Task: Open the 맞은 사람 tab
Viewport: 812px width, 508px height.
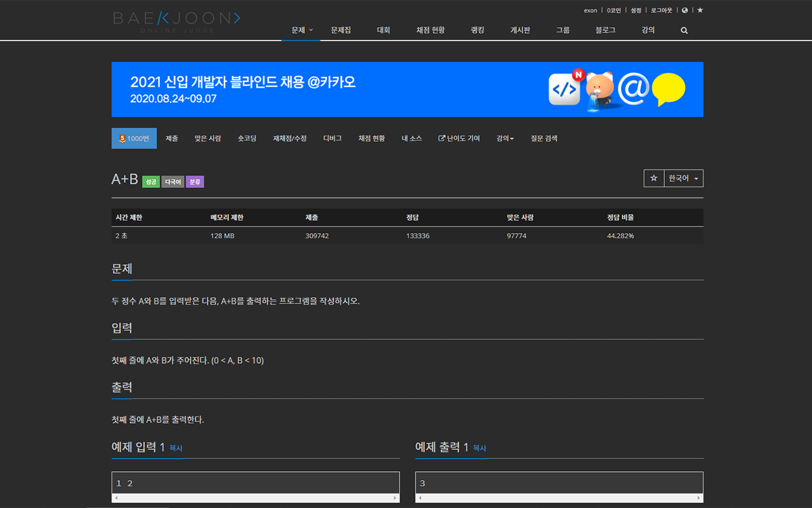Action: pyautogui.click(x=208, y=138)
